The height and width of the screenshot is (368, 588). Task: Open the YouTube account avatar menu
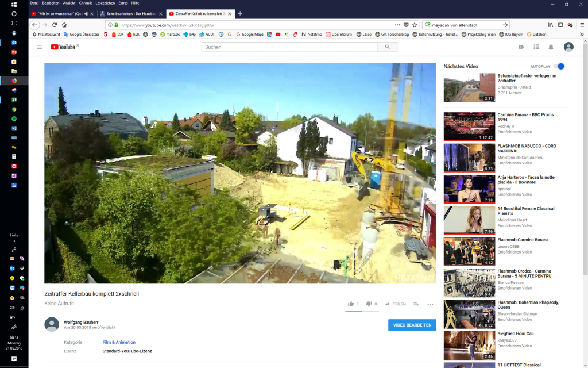point(568,47)
